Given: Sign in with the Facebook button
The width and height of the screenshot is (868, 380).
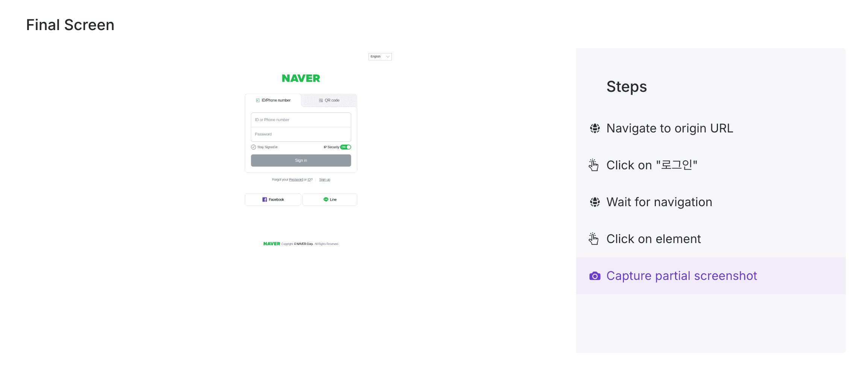Looking at the screenshot, I should pos(273,200).
